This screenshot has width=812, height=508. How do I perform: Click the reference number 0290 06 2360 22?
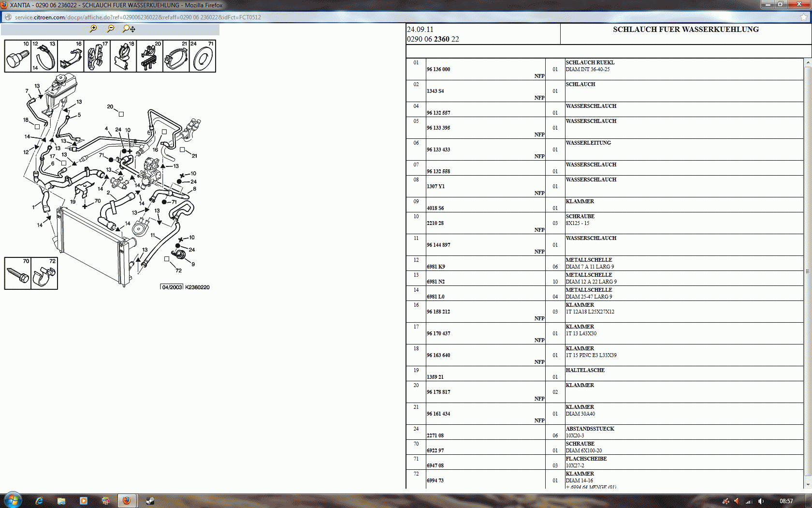[x=433, y=39]
